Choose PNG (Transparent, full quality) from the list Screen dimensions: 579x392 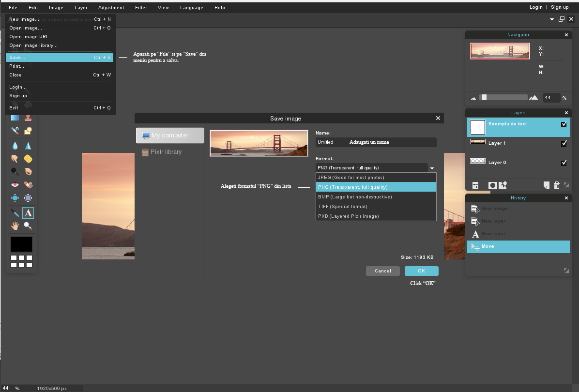click(x=376, y=187)
